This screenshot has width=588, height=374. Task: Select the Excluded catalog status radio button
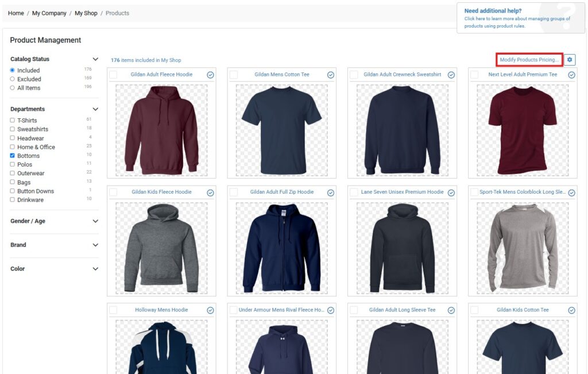coord(13,79)
